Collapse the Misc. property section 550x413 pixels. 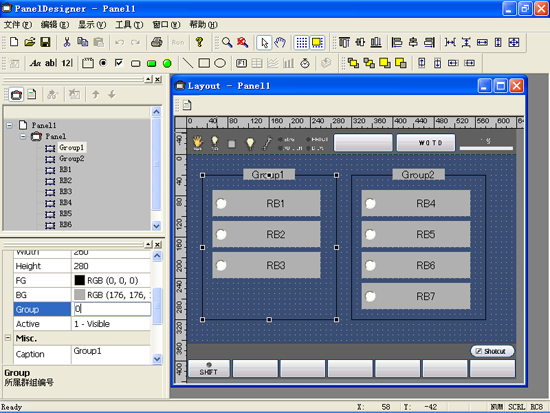click(x=8, y=338)
